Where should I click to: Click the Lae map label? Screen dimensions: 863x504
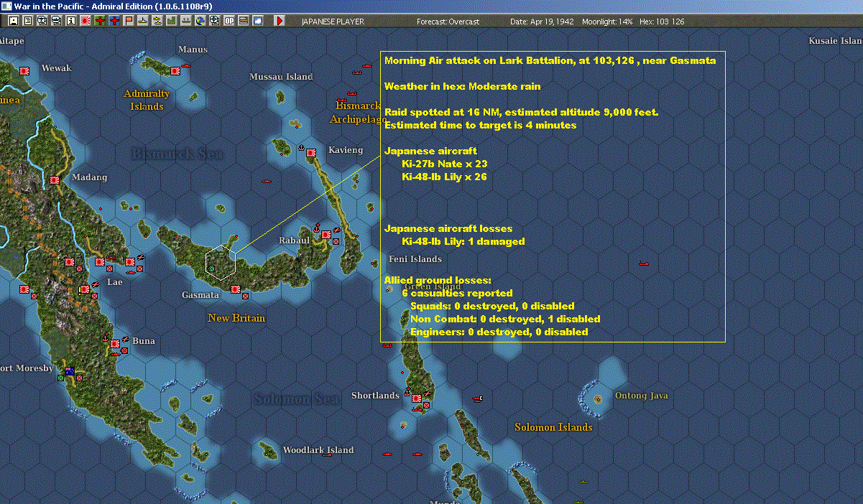(114, 282)
